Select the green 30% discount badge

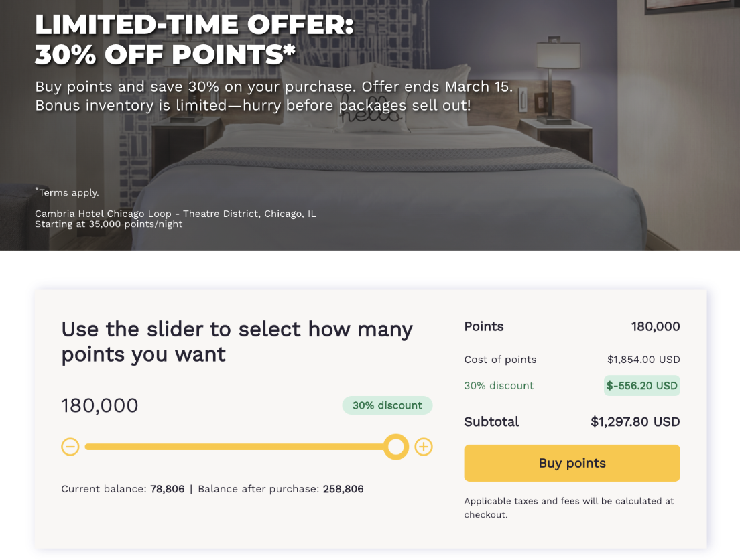pyautogui.click(x=387, y=405)
